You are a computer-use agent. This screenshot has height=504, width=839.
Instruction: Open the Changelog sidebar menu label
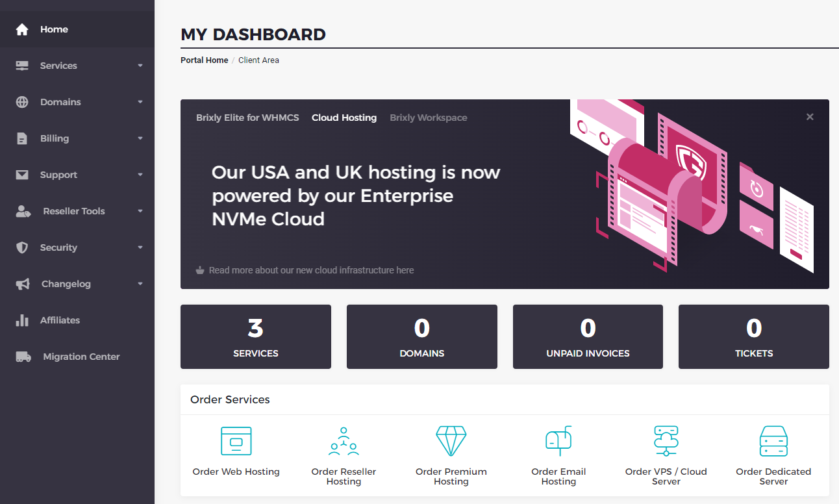coord(66,284)
